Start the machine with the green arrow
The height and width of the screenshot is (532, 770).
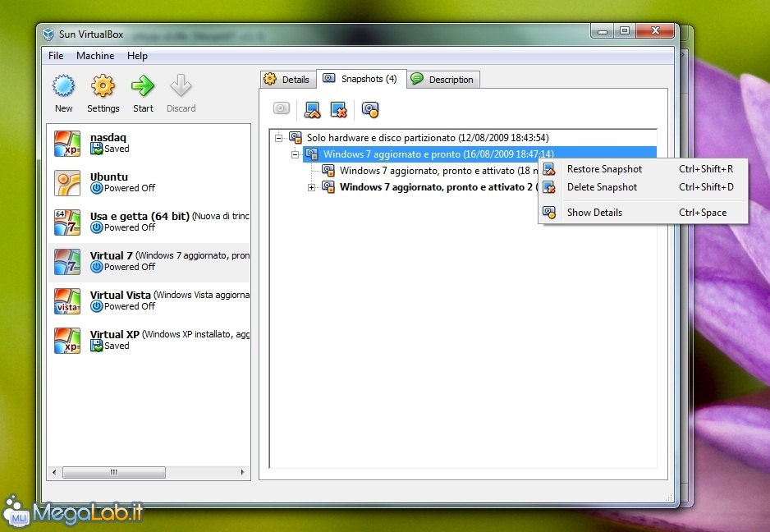point(143,86)
